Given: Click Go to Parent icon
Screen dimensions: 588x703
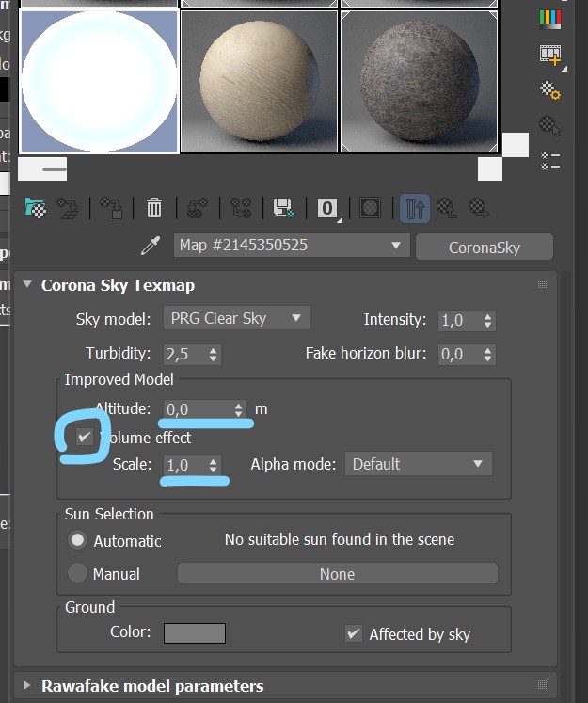Looking at the screenshot, I should [447, 208].
